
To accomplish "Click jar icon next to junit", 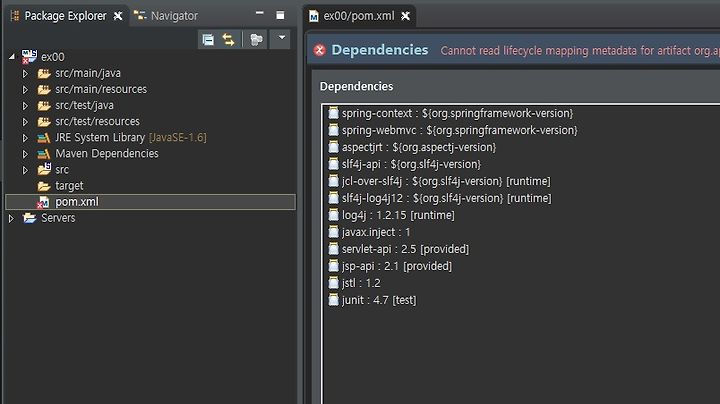I will (x=333, y=300).
